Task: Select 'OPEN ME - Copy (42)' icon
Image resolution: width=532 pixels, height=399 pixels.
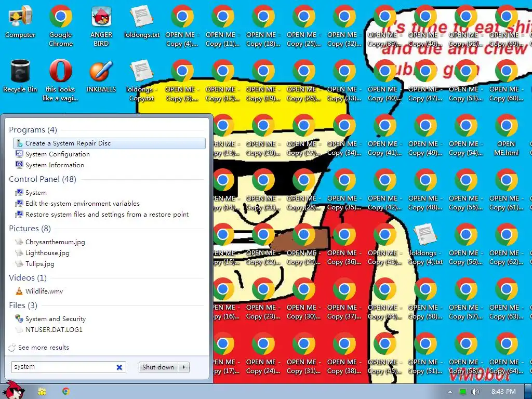Action: (385, 189)
